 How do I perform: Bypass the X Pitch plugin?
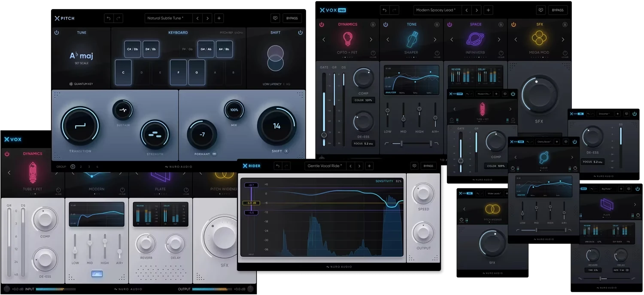(x=292, y=18)
